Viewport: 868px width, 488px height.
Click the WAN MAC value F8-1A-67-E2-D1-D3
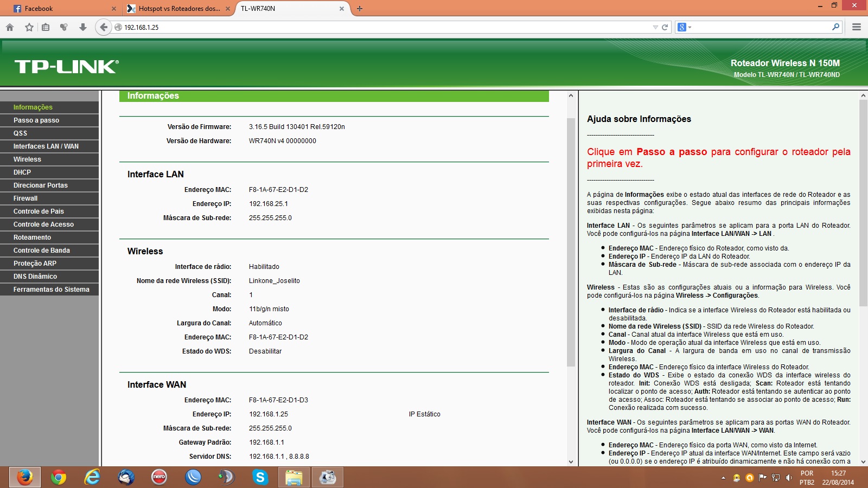click(278, 400)
